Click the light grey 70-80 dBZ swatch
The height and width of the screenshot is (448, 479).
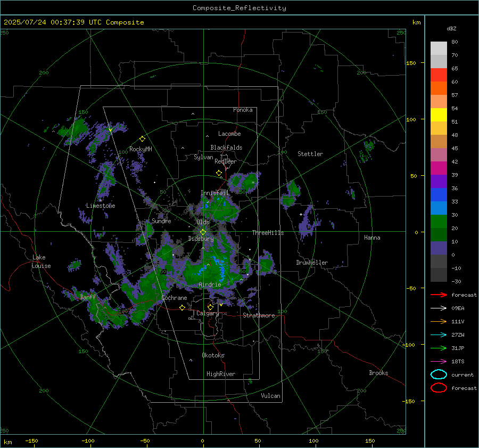point(439,48)
